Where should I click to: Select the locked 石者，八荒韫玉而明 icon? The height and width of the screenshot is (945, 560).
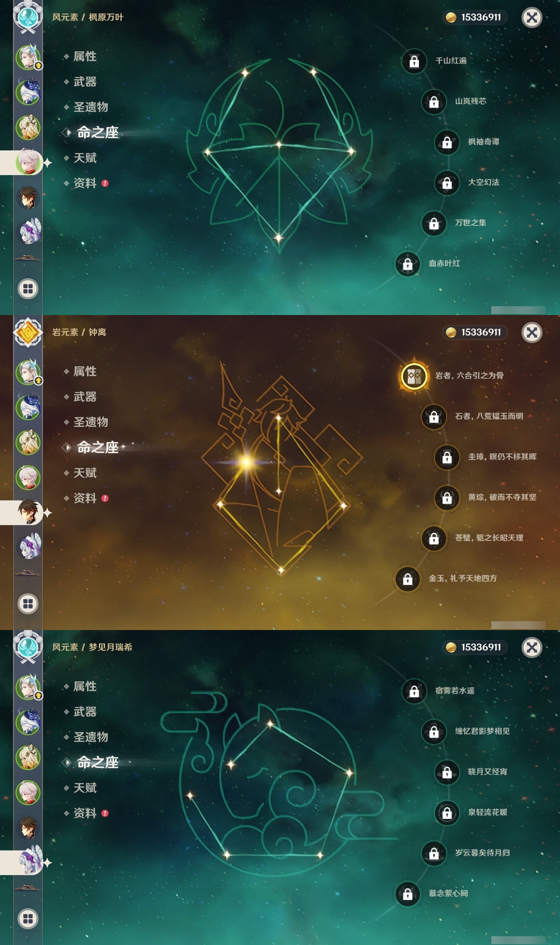pos(434,416)
